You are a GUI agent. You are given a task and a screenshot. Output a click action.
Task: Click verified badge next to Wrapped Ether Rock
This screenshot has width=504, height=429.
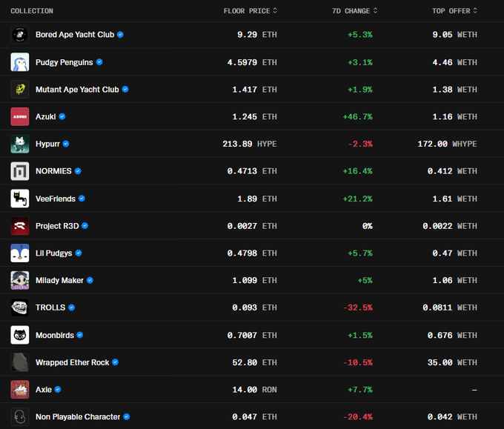(116, 362)
